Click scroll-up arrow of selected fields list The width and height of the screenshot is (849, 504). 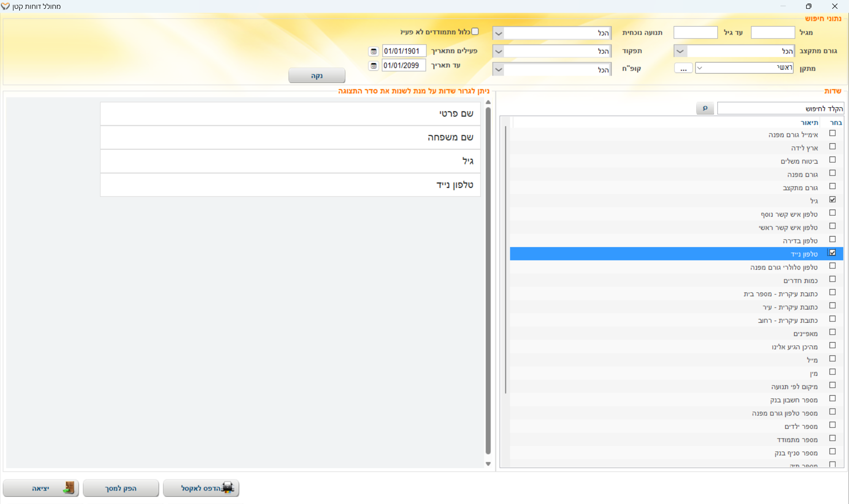tap(488, 102)
